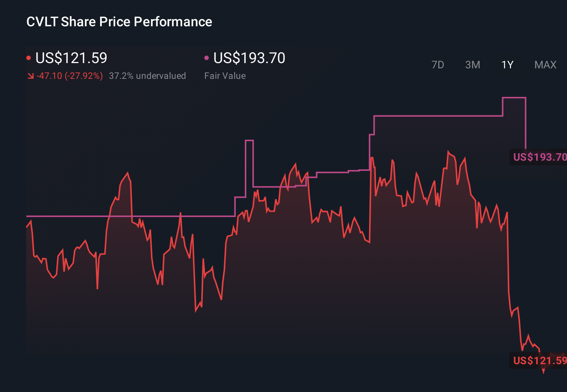Click the pink Fair Value legend dot

[x=206, y=57]
